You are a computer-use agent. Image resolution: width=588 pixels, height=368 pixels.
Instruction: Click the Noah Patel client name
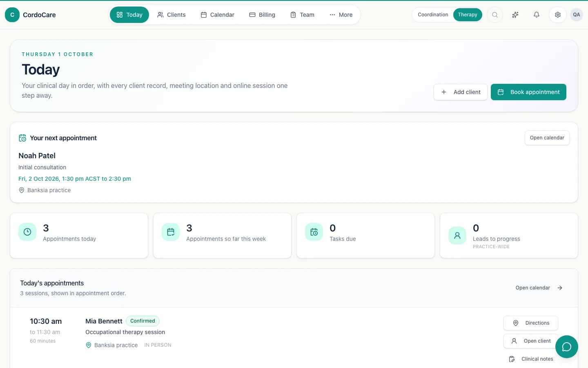(37, 156)
